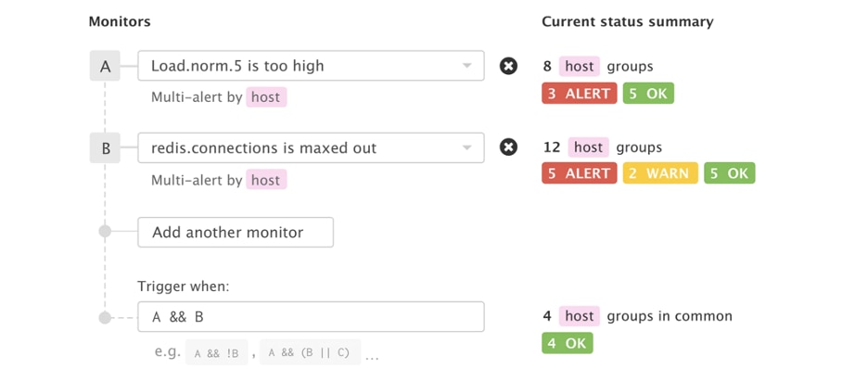Remove monitor A with its X icon
868x382 pixels.
coord(508,67)
